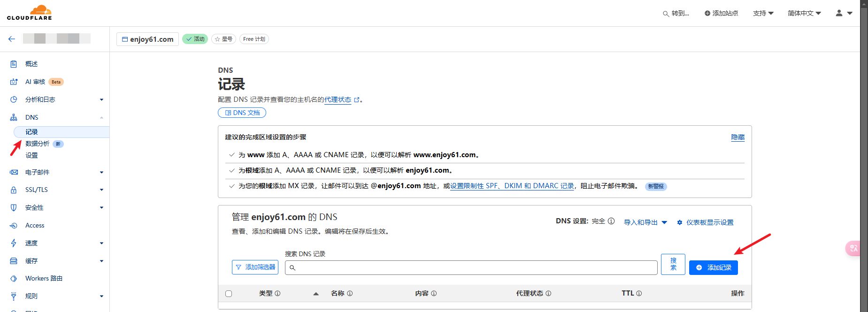868x312 pixels.
Task: Open the 简体中文 language menu
Action: pyautogui.click(x=805, y=13)
